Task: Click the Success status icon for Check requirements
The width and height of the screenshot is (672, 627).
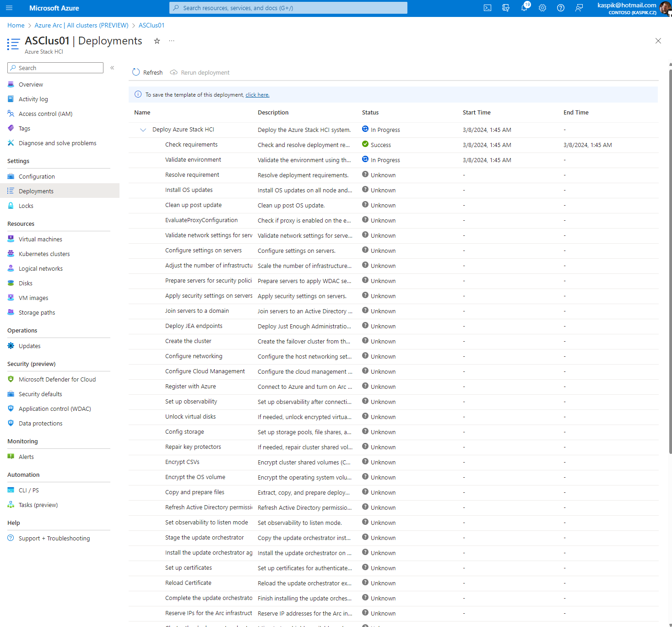Action: pyautogui.click(x=365, y=144)
